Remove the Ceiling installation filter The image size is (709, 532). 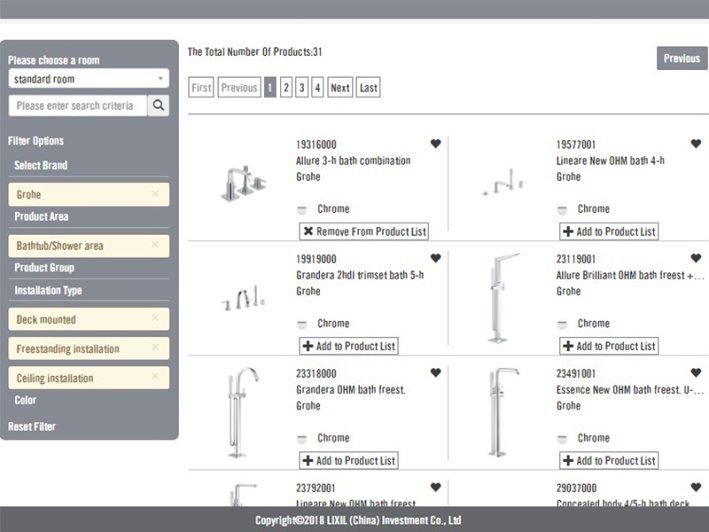155,376
